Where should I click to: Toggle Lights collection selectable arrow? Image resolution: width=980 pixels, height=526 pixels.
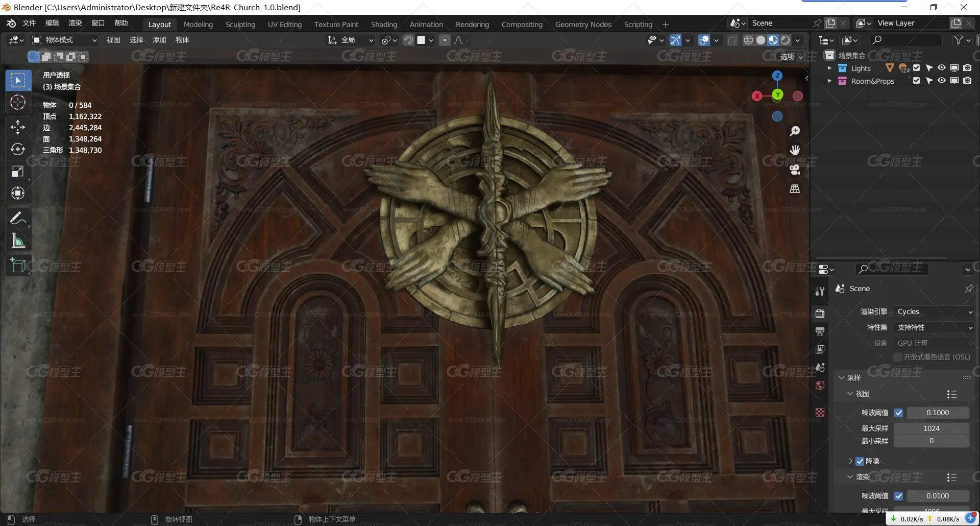pyautogui.click(x=929, y=68)
